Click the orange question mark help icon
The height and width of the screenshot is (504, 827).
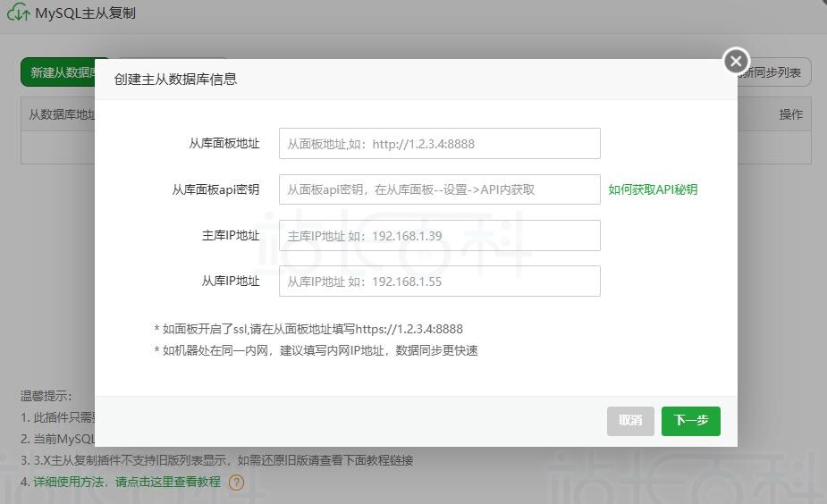pos(236,483)
